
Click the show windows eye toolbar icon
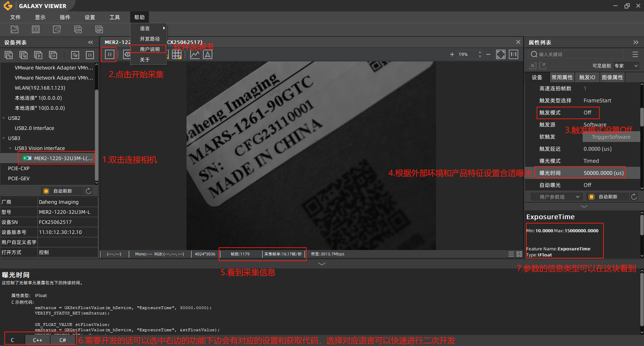click(78, 30)
